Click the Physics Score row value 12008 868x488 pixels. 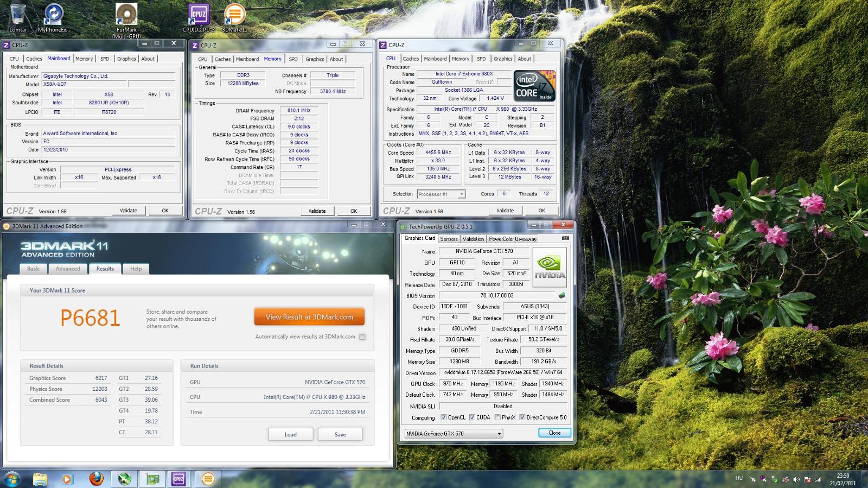click(x=99, y=389)
